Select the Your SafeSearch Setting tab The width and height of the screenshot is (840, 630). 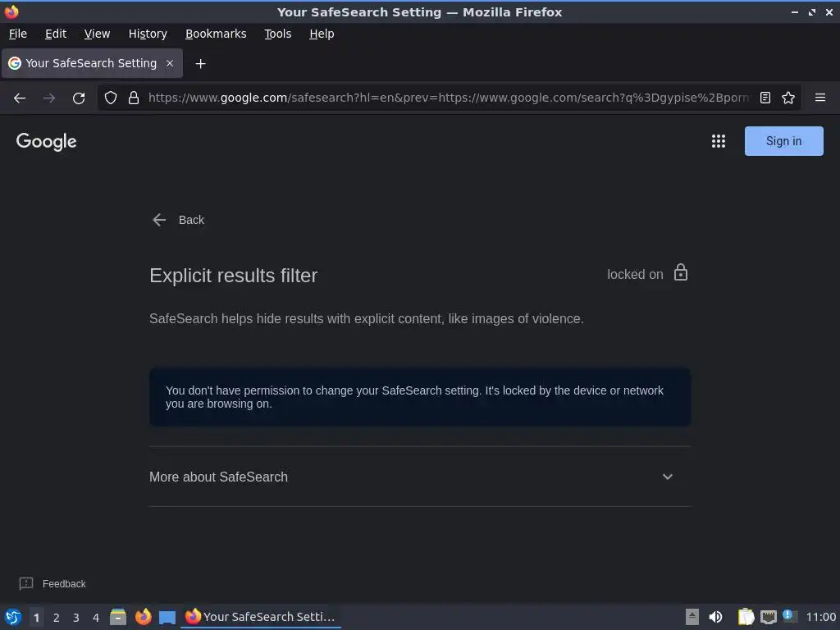92,63
